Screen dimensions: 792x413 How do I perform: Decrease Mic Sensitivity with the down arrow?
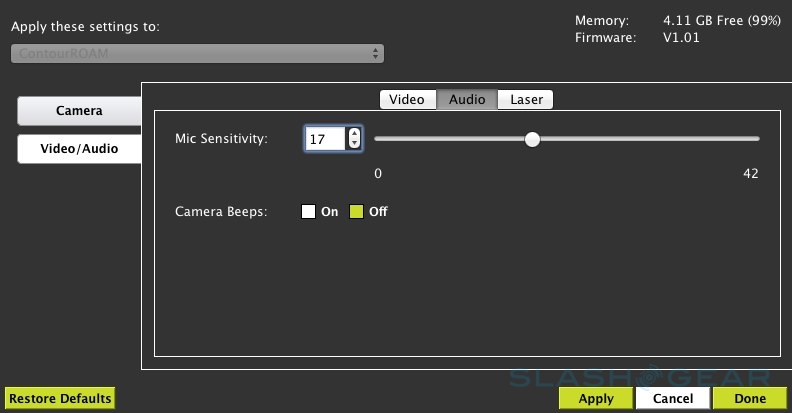click(x=354, y=144)
